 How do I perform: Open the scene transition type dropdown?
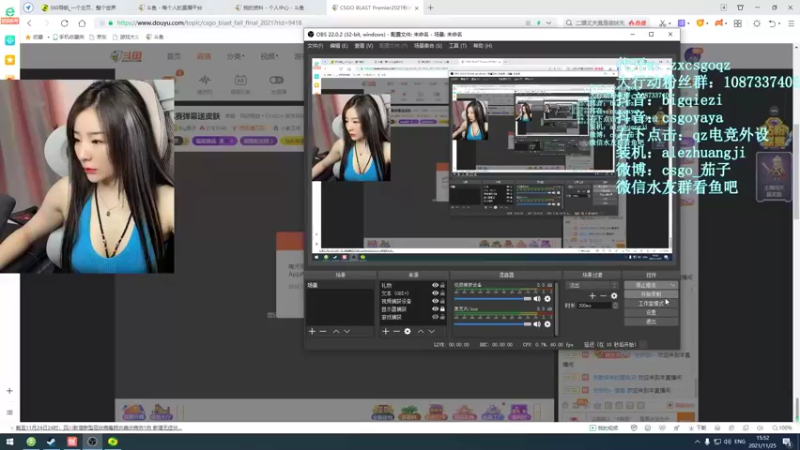(592, 285)
